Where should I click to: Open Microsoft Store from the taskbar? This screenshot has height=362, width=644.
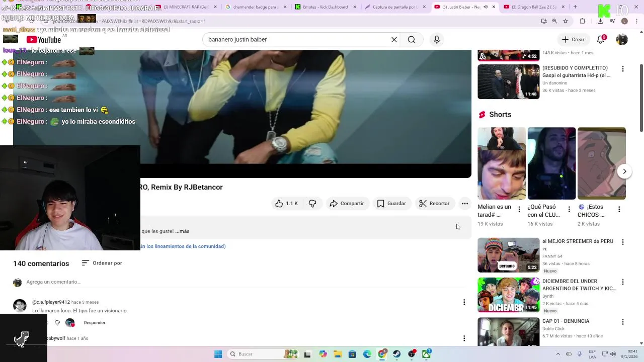(352, 354)
